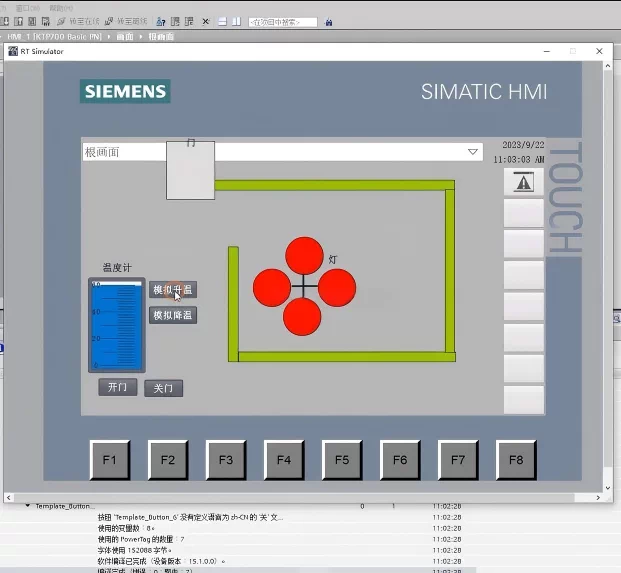Click the right red lamp circle
This screenshot has width=621, height=573.
(x=337, y=287)
